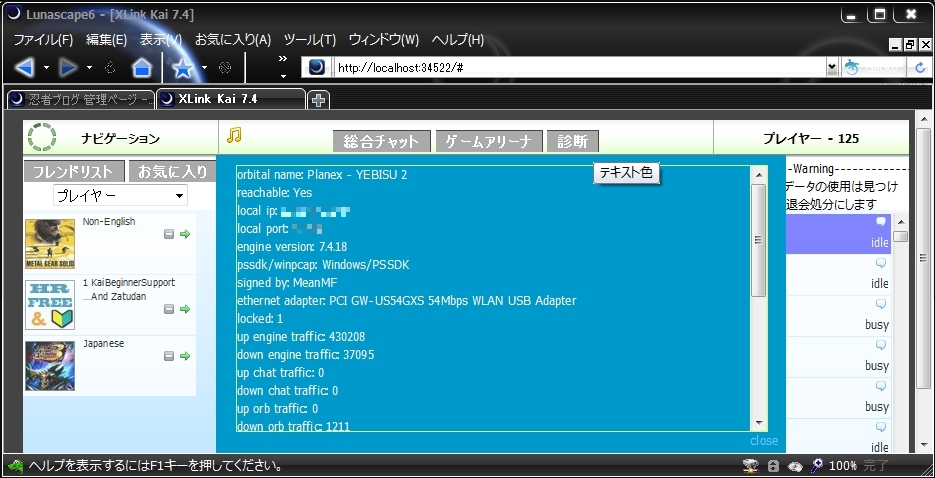935x478 pixels.
Task: Open the home page icon
Action: pyautogui.click(x=141, y=68)
